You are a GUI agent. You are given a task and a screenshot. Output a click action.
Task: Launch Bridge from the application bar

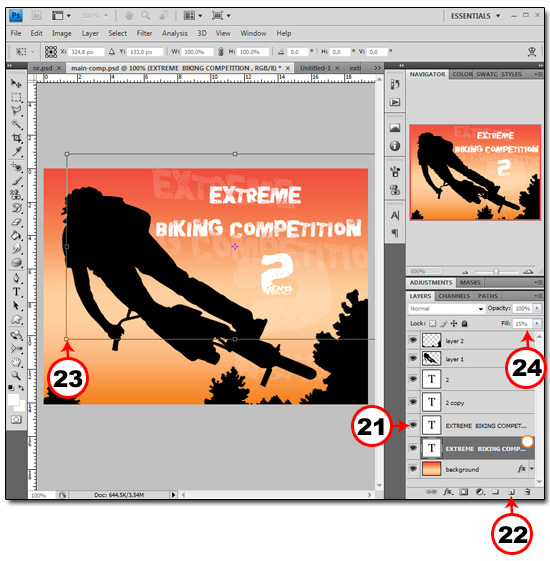coord(37,15)
